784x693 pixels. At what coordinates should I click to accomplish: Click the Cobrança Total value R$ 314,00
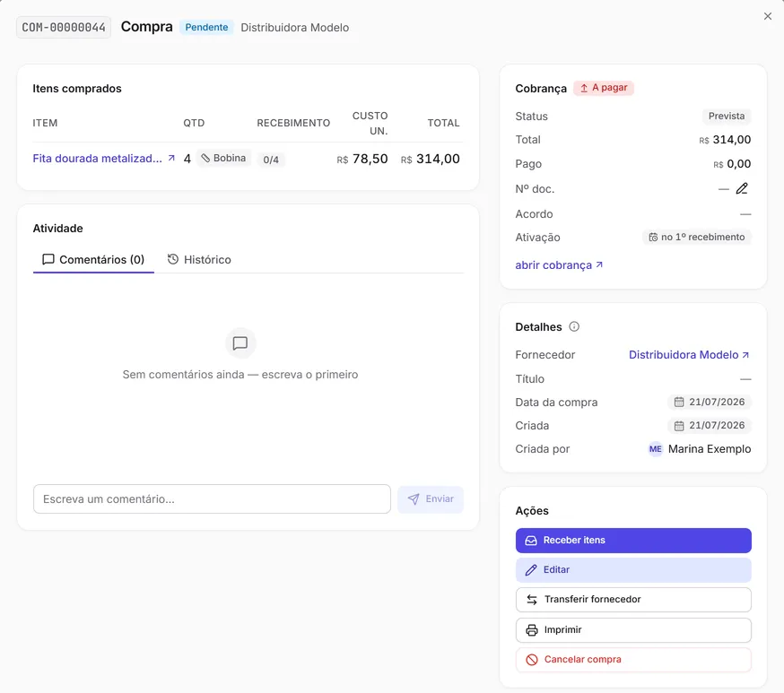(x=725, y=140)
